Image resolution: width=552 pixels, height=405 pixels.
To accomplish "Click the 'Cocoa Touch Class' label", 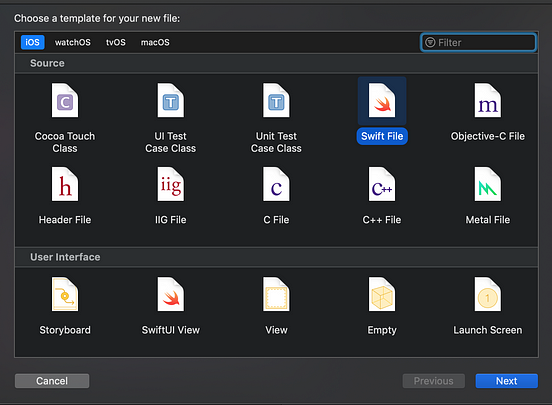I will tap(65, 142).
